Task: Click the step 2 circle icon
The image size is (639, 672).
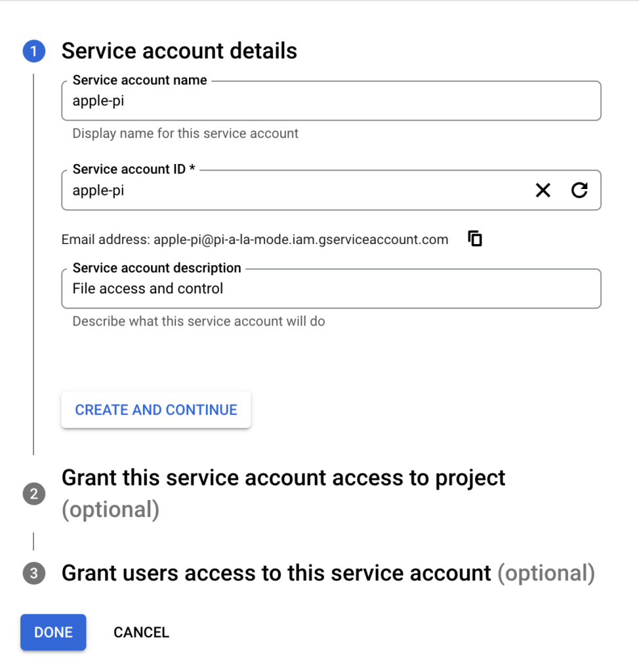Action: pos(34,493)
